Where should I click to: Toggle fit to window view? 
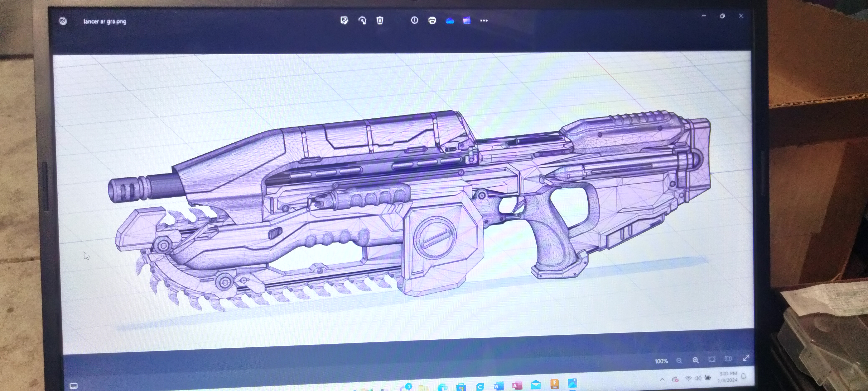[712, 359]
